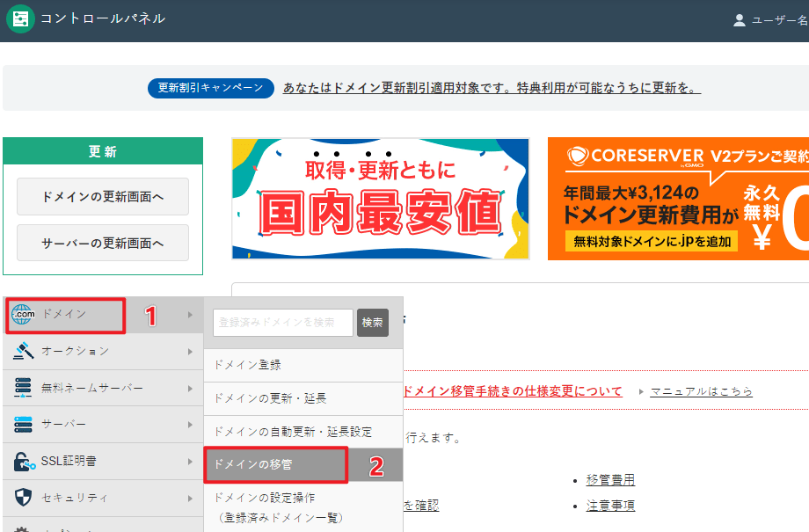Viewport: 809px width, 532px height.
Task: Open the セキュリティ sidebar menu
Action: (x=103, y=498)
